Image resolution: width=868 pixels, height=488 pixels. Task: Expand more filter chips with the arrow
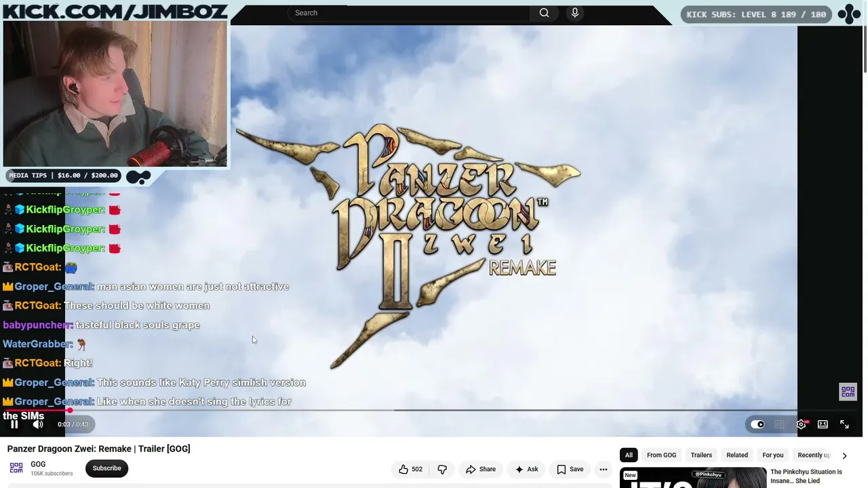(844, 455)
